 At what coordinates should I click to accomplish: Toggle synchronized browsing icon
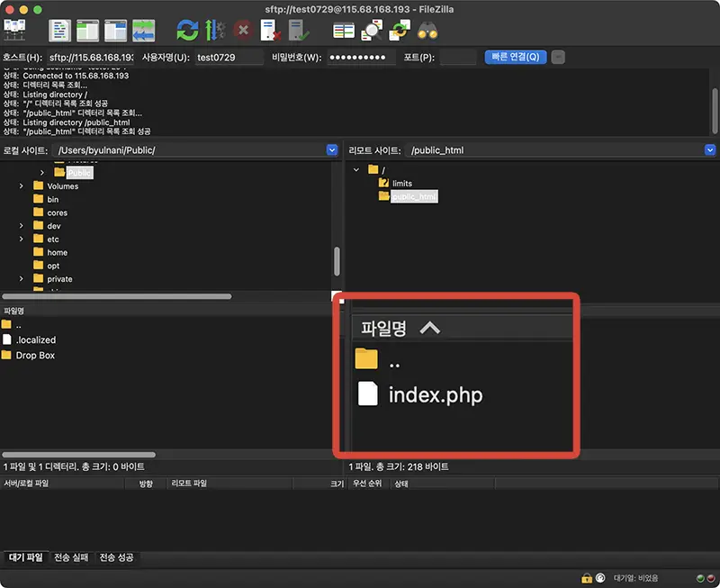(x=400, y=31)
